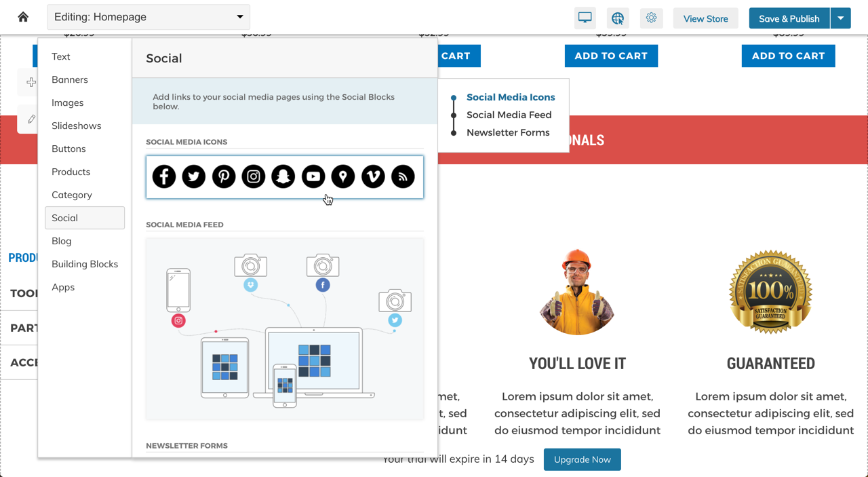The image size is (868, 477).
Task: Select the Pinterest social icon
Action: pos(224,176)
